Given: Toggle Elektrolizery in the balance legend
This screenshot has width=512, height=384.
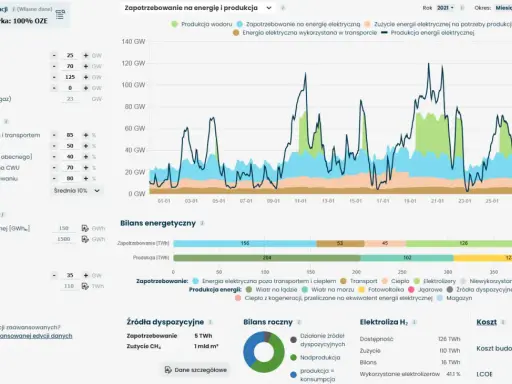Looking at the screenshot, I should pyautogui.click(x=435, y=281).
